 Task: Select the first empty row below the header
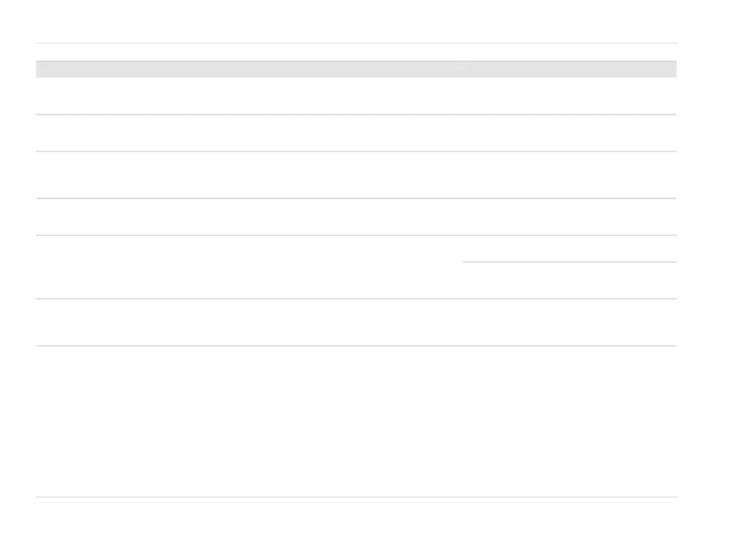355,96
